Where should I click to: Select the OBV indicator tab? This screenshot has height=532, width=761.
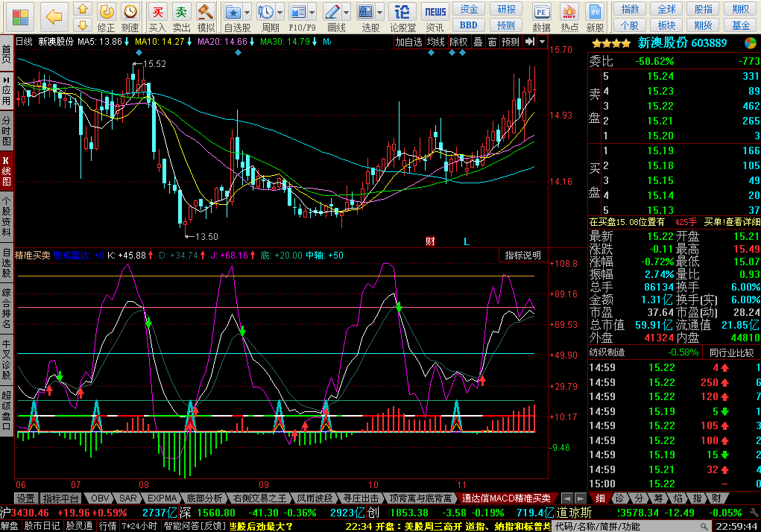point(100,498)
